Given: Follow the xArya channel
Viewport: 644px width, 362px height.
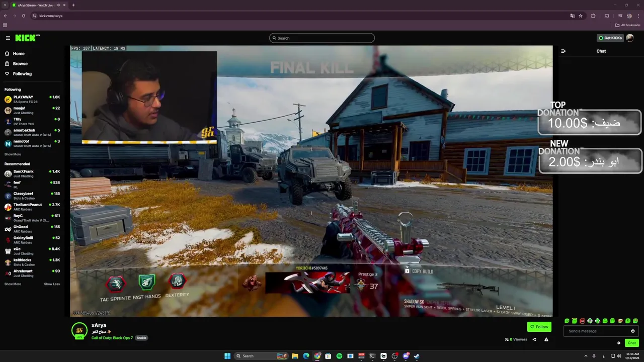Looking at the screenshot, I should [x=539, y=327].
